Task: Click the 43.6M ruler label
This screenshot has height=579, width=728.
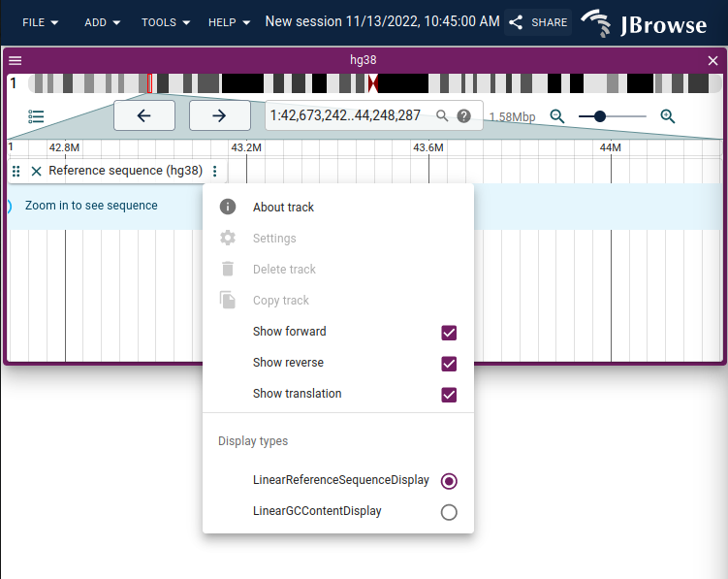Action: (x=428, y=147)
